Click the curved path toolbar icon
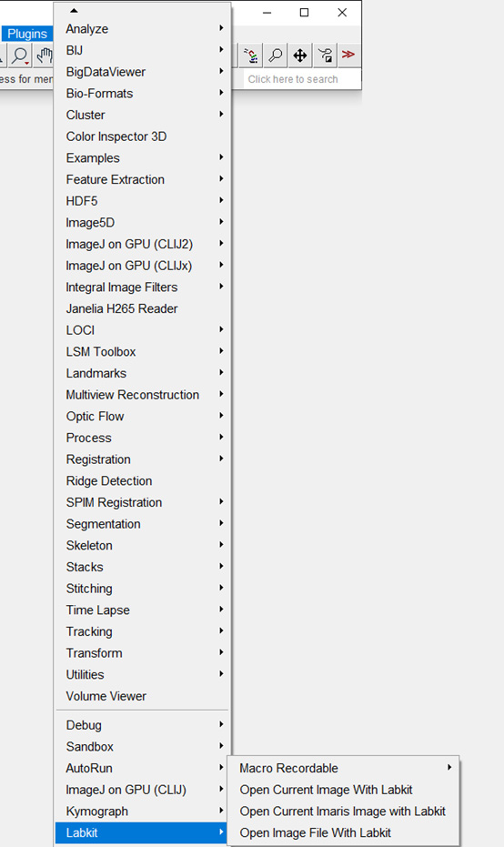 325,55
